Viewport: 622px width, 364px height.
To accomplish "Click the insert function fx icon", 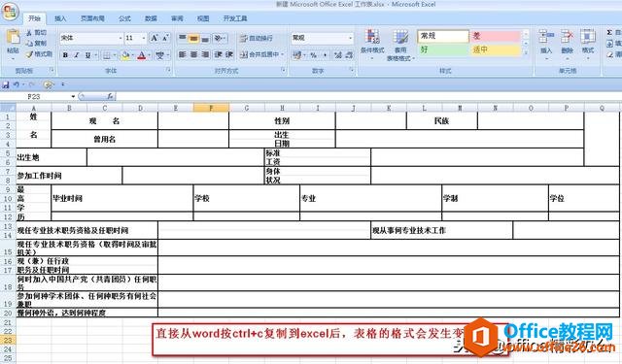I will tap(110, 96).
